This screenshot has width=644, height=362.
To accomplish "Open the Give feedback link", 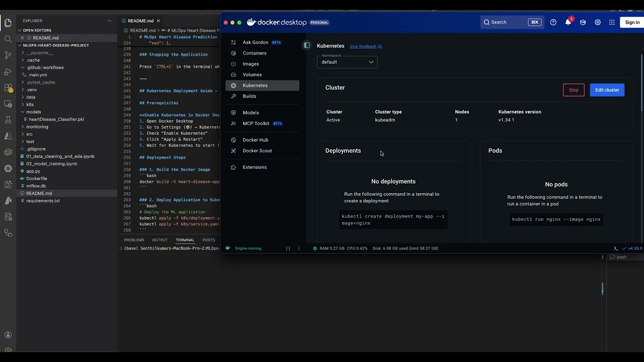I will point(365,46).
